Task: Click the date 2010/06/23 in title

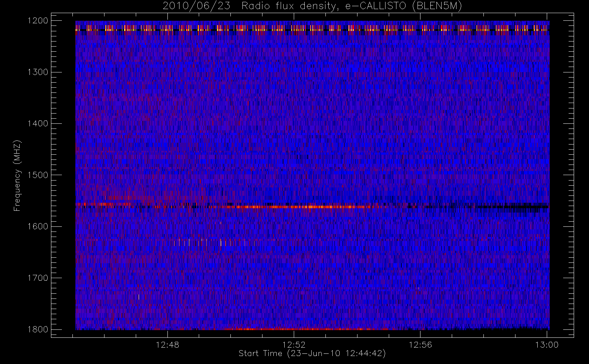Action: 196,6
